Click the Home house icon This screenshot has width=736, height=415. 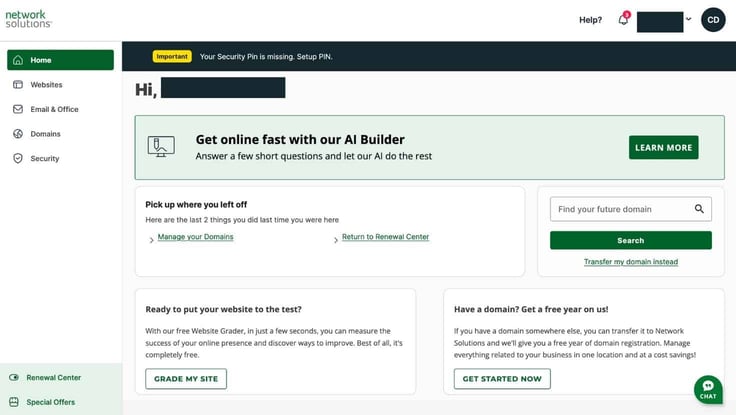click(x=18, y=60)
